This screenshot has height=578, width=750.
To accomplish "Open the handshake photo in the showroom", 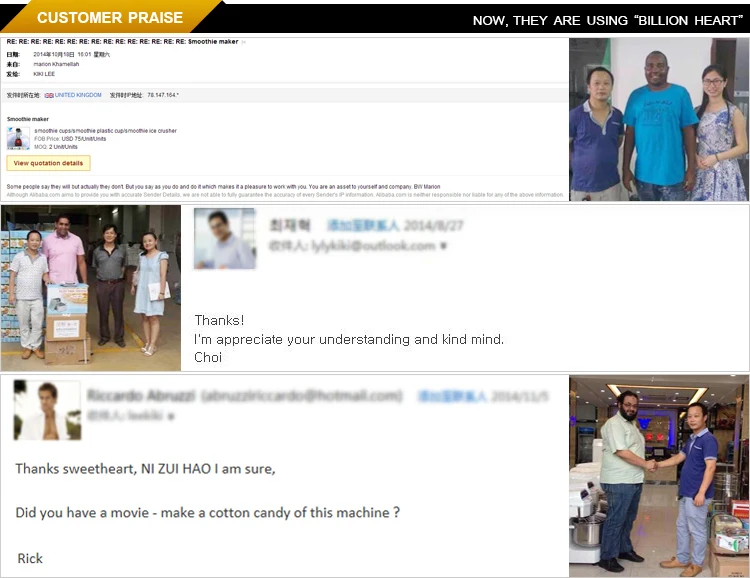I will point(659,476).
